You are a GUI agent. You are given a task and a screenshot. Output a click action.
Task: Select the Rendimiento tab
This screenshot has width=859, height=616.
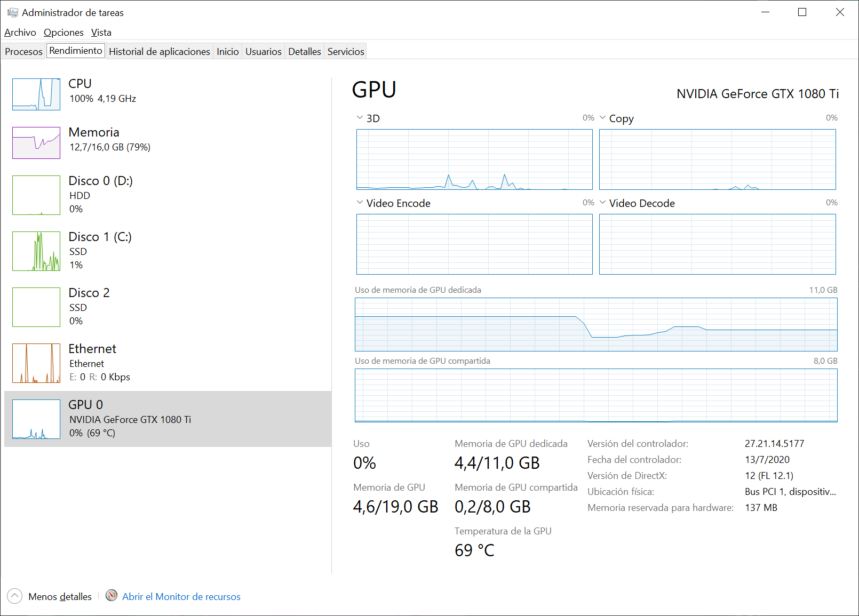tap(76, 51)
